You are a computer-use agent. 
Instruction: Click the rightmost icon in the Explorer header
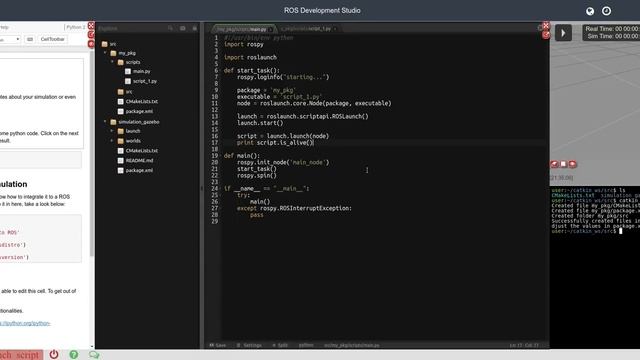point(195,28)
